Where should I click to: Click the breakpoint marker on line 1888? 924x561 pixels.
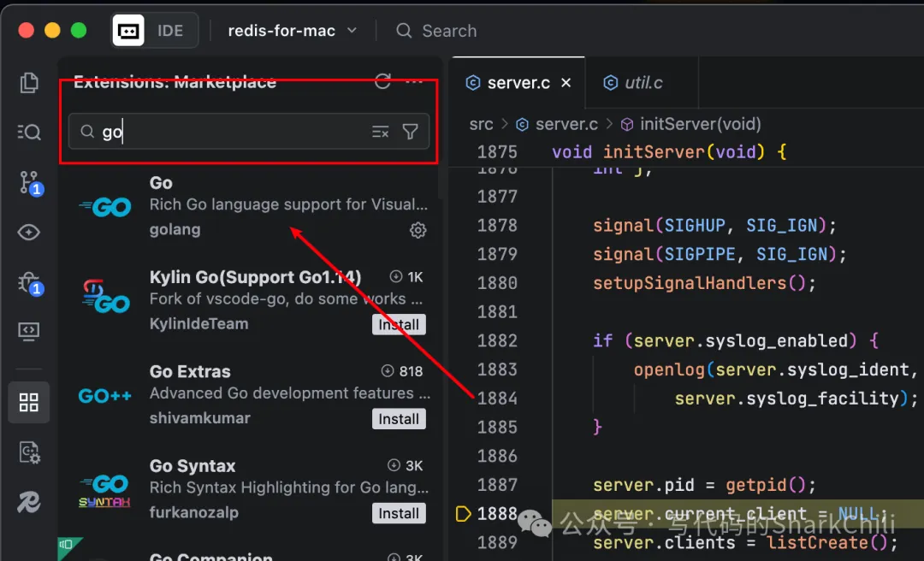tap(464, 514)
